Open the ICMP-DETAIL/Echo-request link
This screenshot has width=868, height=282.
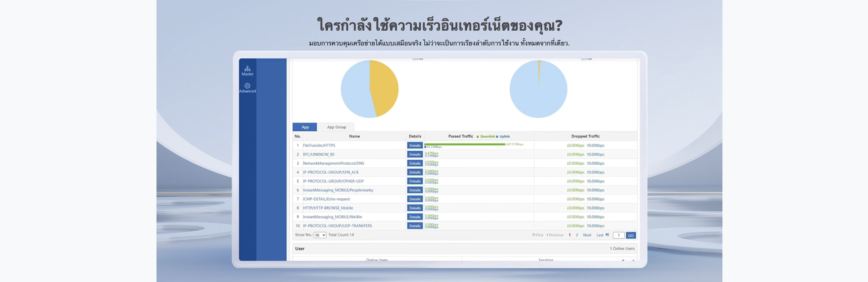tap(326, 199)
